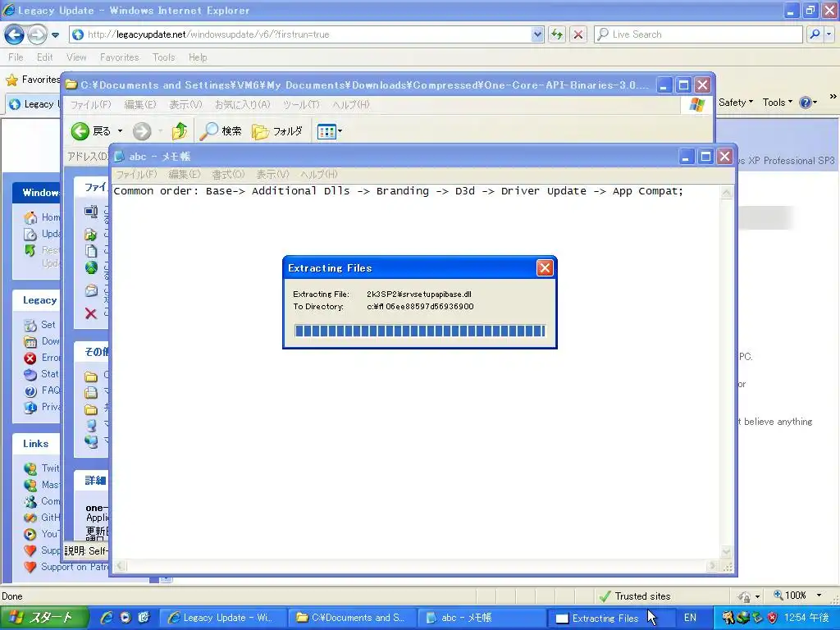
Task: Click Notepad text line Common order
Action: [399, 191]
